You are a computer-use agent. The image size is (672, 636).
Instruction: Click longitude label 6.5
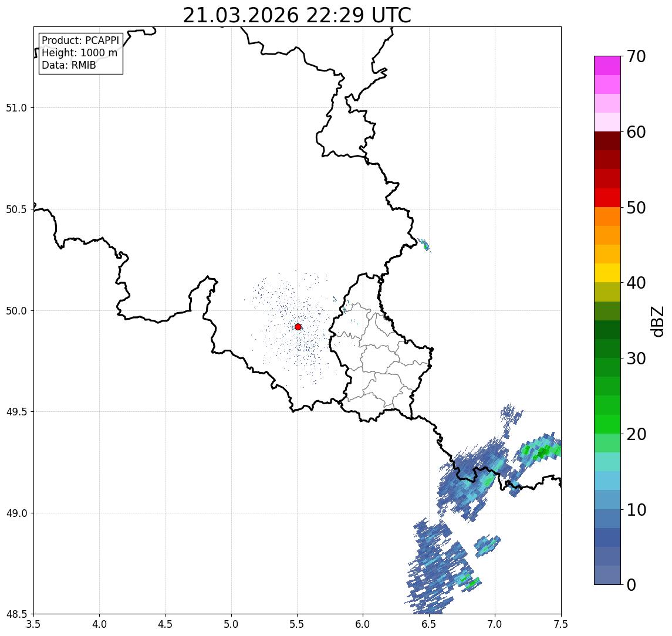[x=429, y=624]
